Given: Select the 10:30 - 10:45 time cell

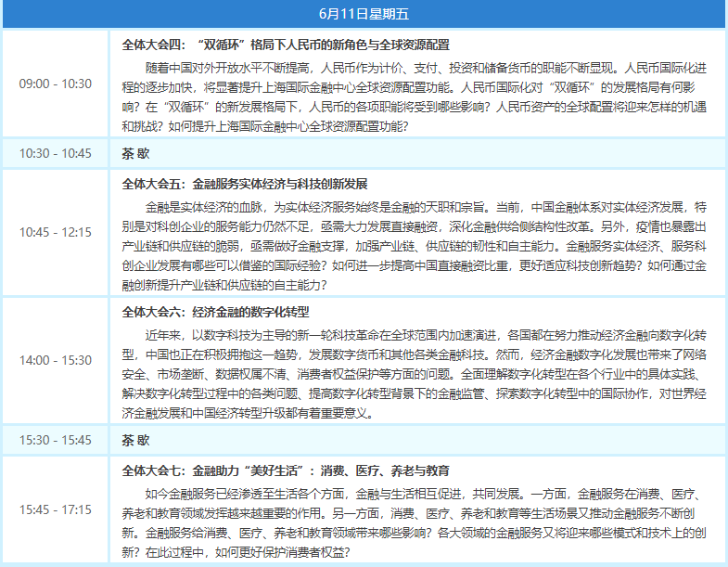Looking at the screenshot, I should click(x=56, y=153).
